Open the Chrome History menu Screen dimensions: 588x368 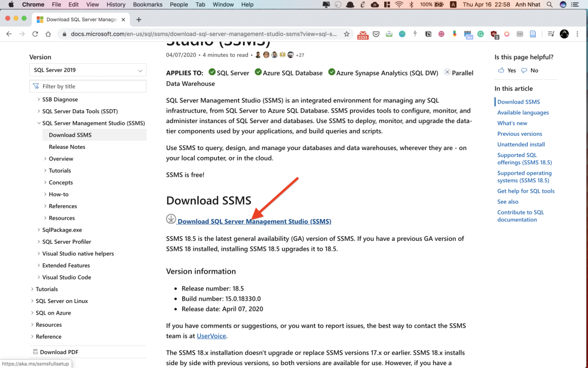tap(116, 5)
